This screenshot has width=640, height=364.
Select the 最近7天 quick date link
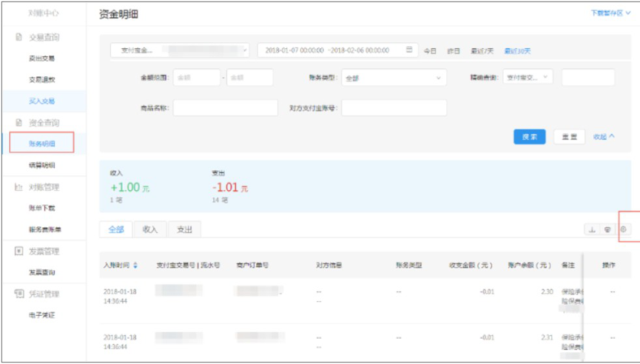(x=482, y=51)
